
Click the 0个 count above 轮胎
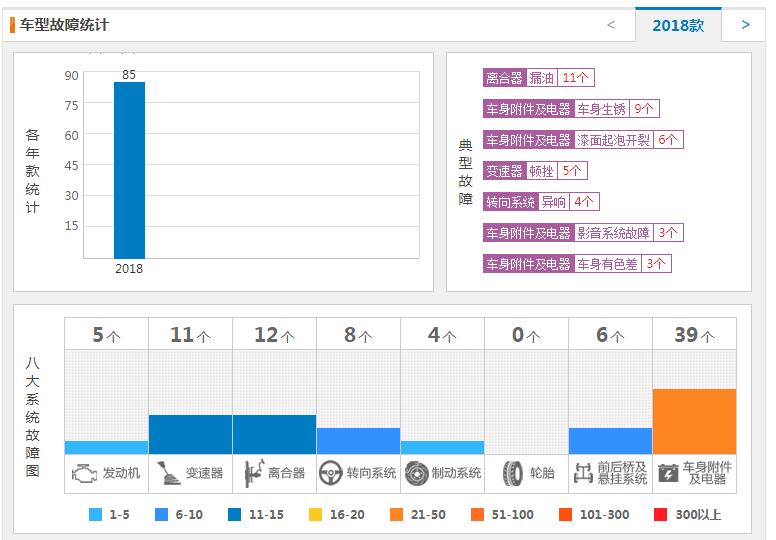pos(526,335)
